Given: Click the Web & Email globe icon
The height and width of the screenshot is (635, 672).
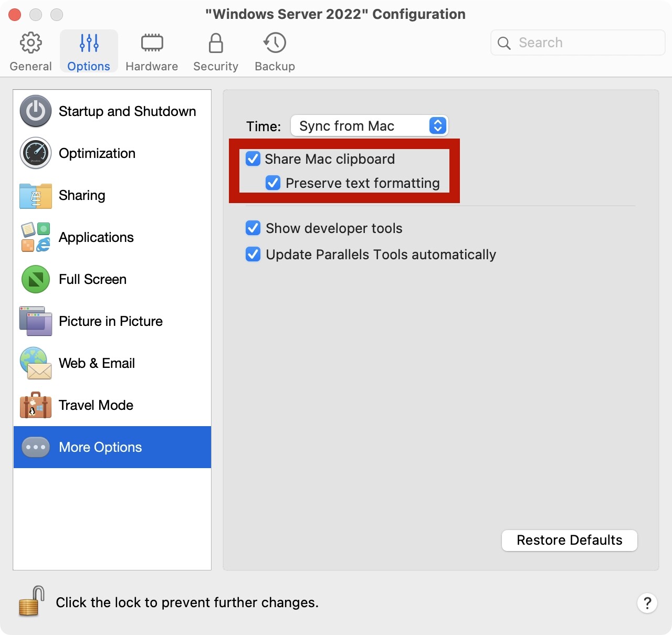Looking at the screenshot, I should tap(36, 363).
